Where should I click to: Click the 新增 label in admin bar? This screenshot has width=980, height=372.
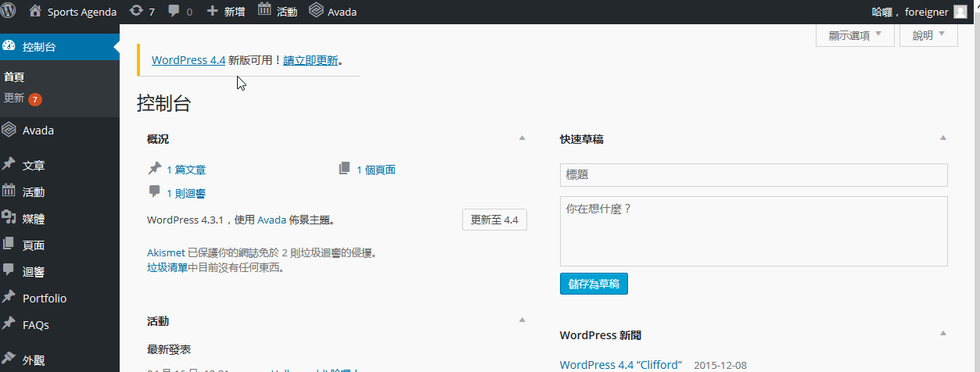click(x=234, y=12)
